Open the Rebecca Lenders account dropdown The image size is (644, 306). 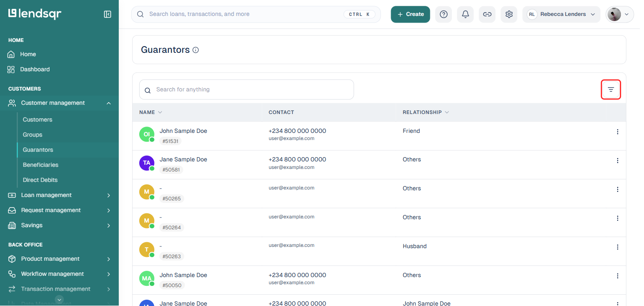561,14
